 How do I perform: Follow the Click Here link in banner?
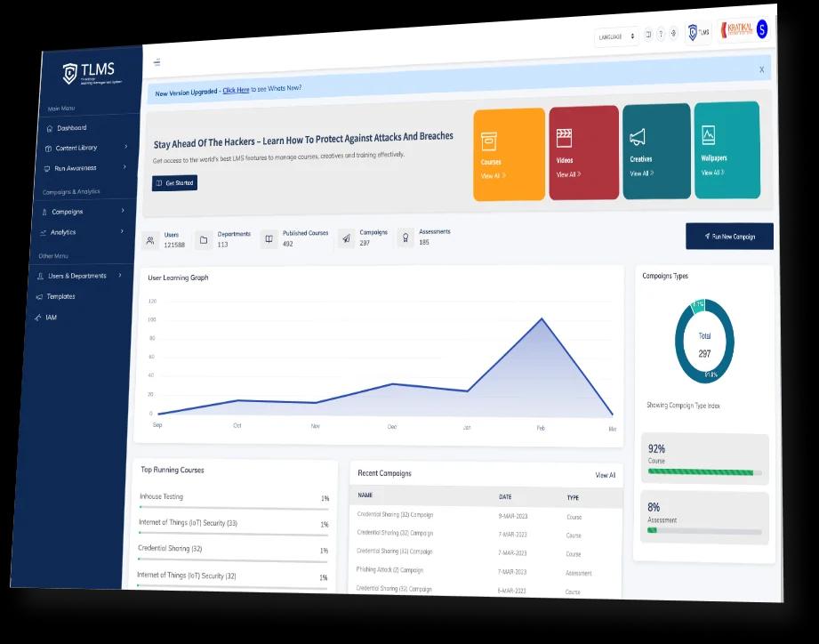coord(236,91)
